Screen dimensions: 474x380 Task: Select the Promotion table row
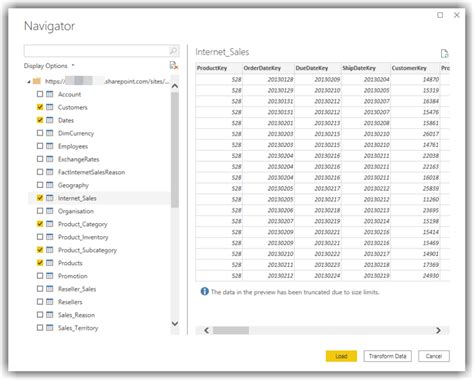pyautogui.click(x=99, y=276)
